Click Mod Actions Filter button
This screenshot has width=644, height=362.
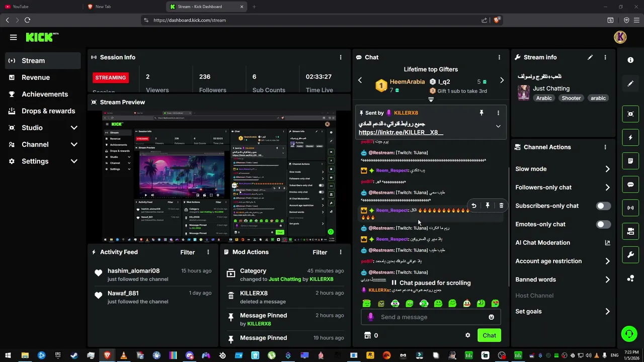point(320,252)
